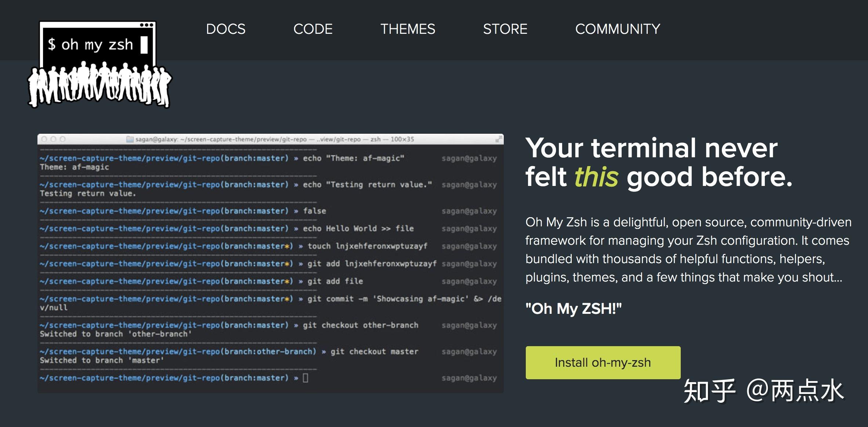Click the fullscreen arrows icon on terminal window
Viewport: 868px width, 427px height.
498,139
